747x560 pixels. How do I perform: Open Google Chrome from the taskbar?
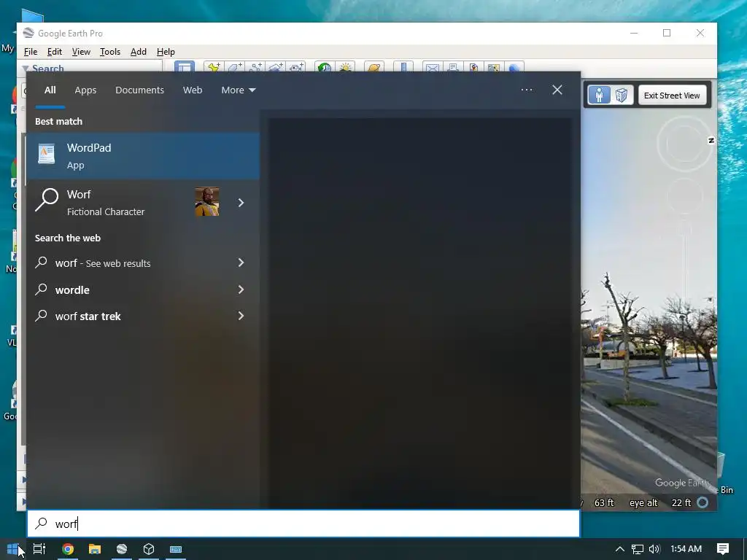[x=68, y=549]
